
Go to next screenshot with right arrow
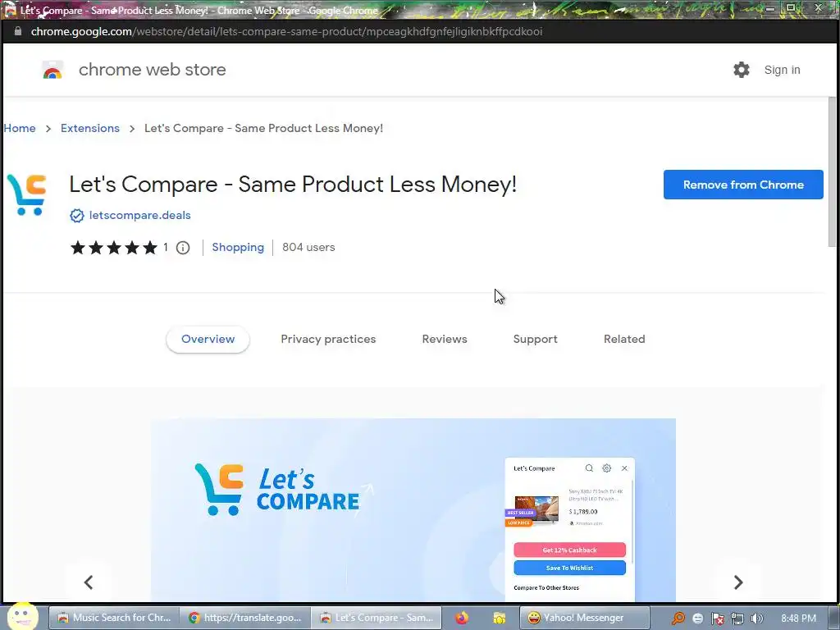pos(738,582)
